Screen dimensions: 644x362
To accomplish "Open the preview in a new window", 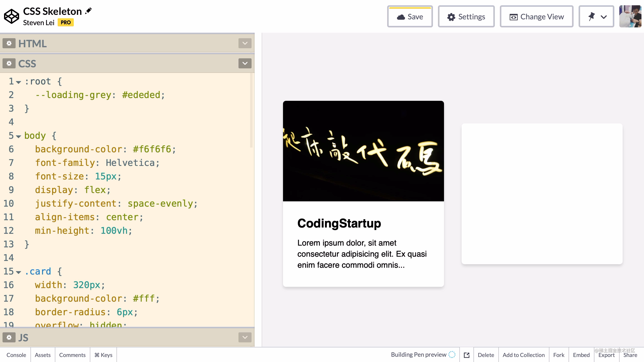I will click(x=466, y=355).
